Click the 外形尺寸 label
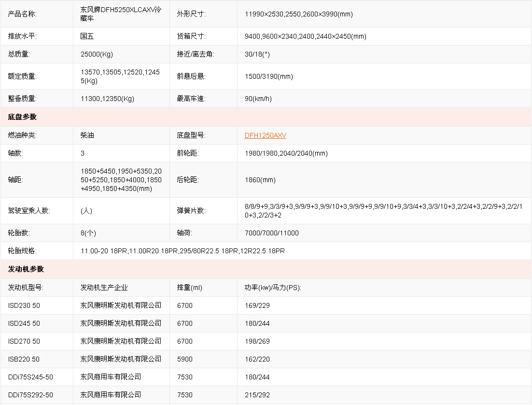 [x=191, y=14]
